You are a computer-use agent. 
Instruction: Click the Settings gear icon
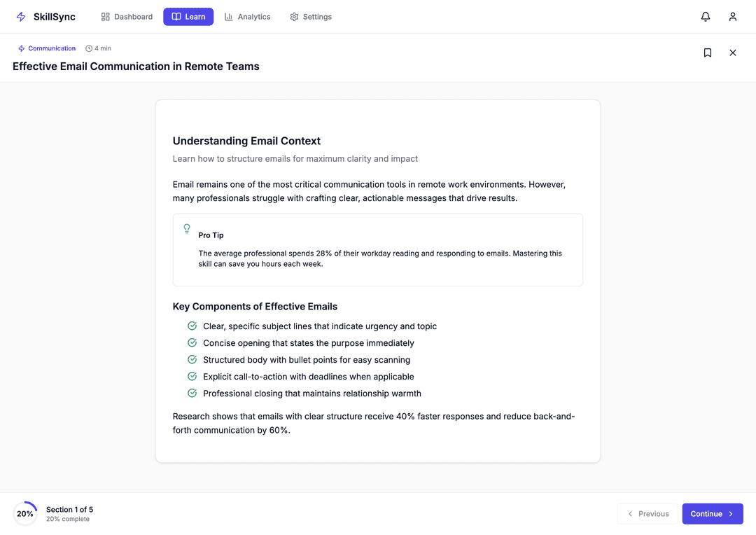pos(294,16)
